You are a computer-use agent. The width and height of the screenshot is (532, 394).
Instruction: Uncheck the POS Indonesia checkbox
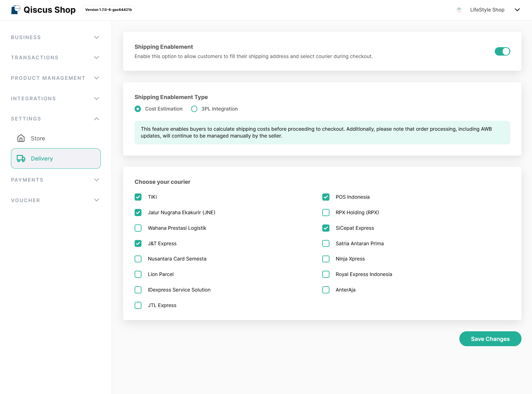(x=326, y=197)
